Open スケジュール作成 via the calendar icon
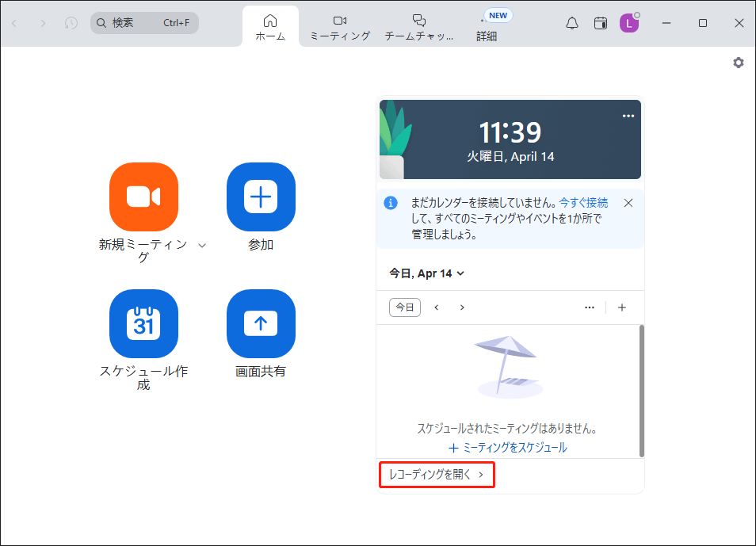 143,323
